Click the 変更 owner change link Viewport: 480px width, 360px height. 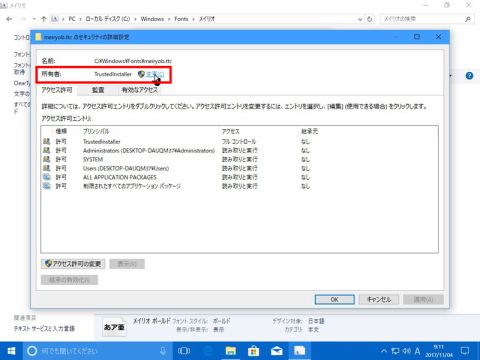tap(155, 74)
